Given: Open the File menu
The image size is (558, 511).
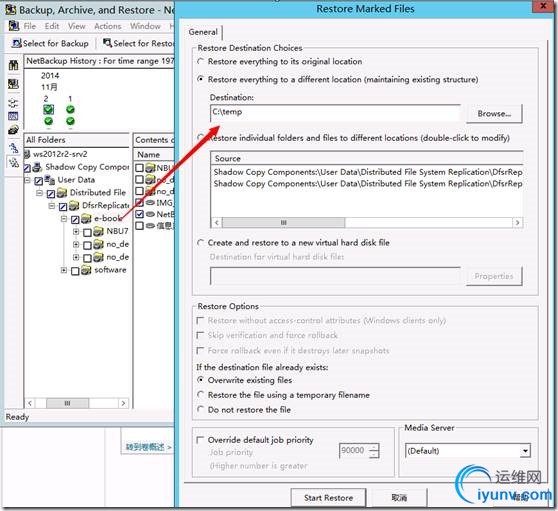Looking at the screenshot, I should pos(30,26).
